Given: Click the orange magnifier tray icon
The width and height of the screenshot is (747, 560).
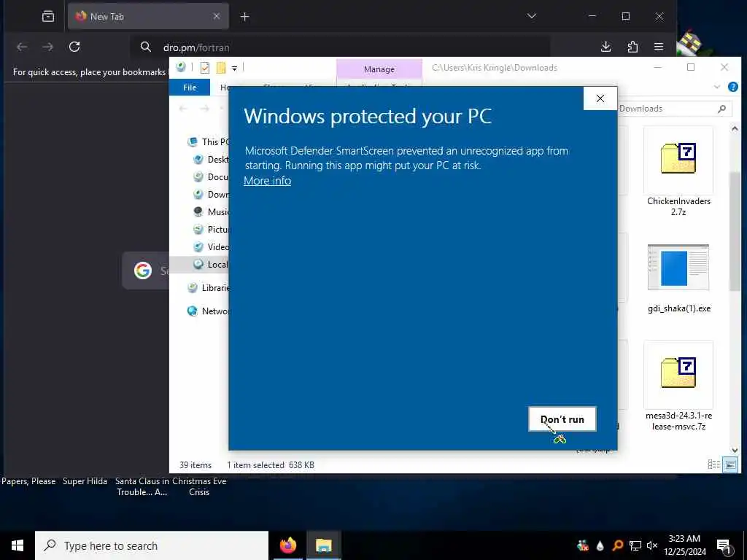Looking at the screenshot, I should (x=617, y=545).
